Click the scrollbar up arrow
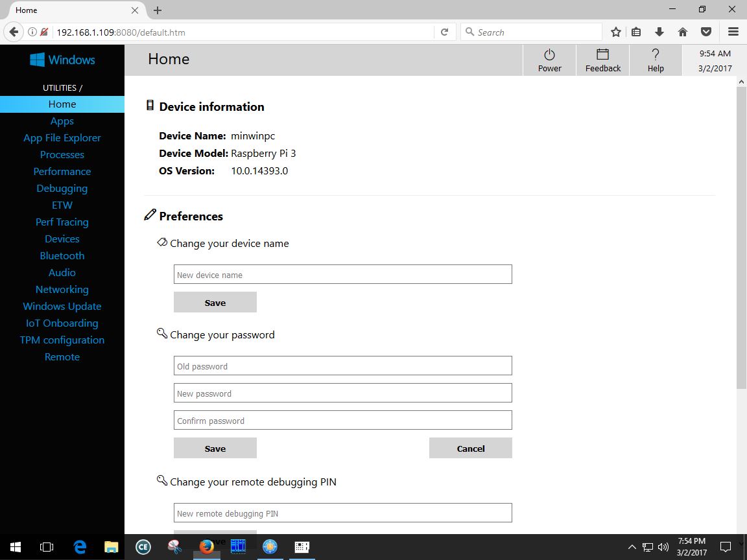This screenshot has width=747, height=560. pyautogui.click(x=741, y=82)
